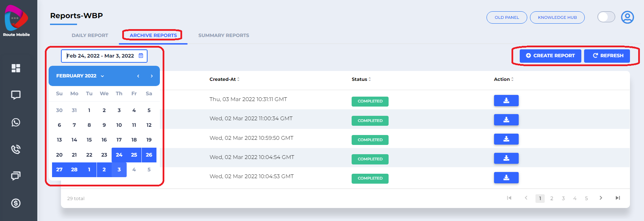Viewport: 644px width, 221px height.
Task: Open the SMS chat bubble sidebar icon
Action: (16, 95)
